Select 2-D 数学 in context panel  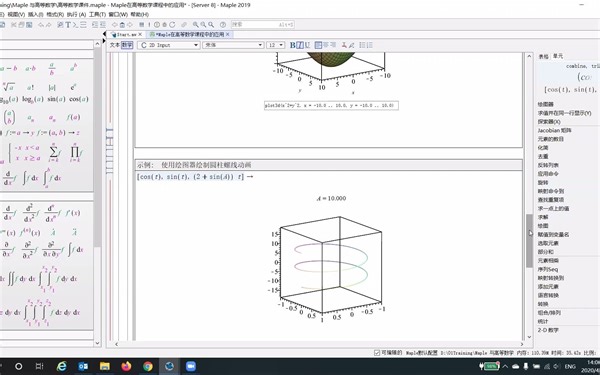(x=548, y=330)
